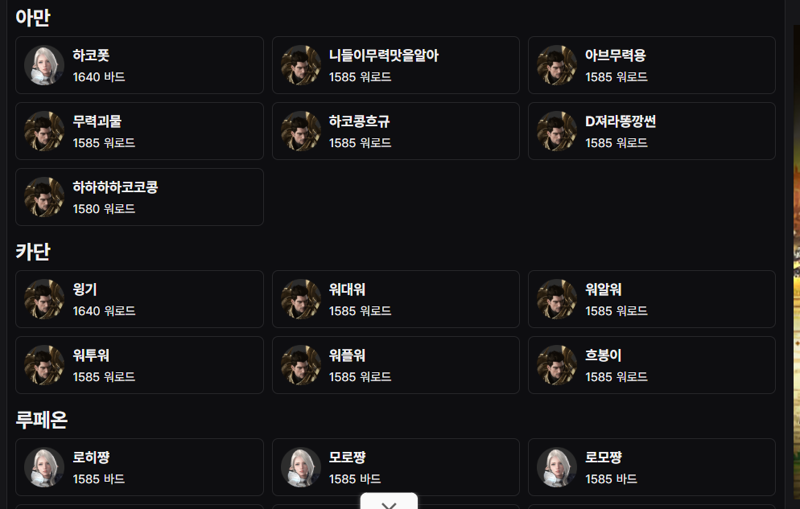This screenshot has width=800, height=509.
Task: Open the 워플워 character entry
Action: point(395,365)
